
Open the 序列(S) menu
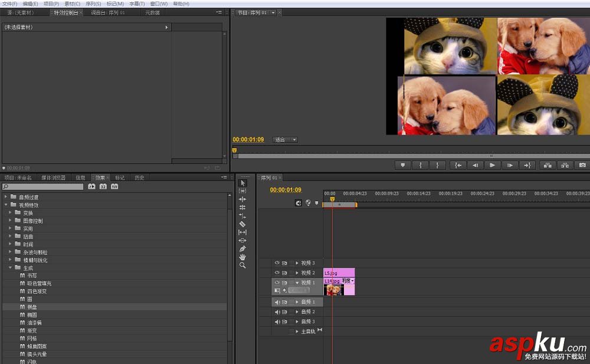[93, 4]
